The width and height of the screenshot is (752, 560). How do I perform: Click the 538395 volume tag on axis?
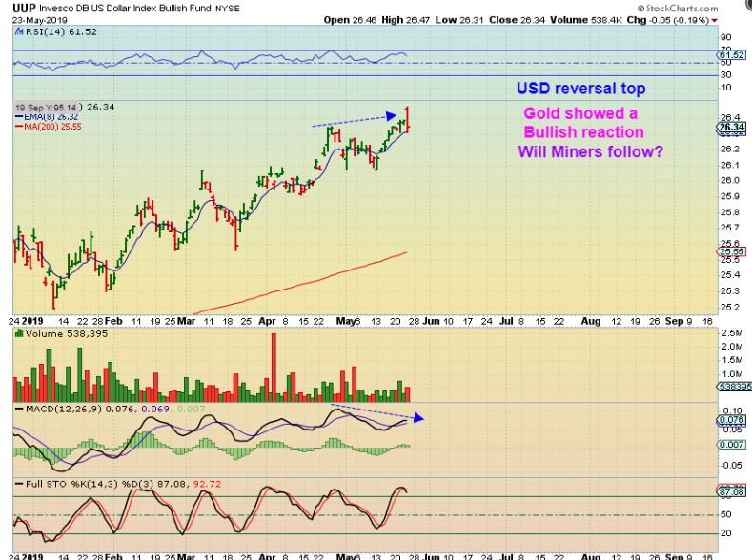click(734, 386)
